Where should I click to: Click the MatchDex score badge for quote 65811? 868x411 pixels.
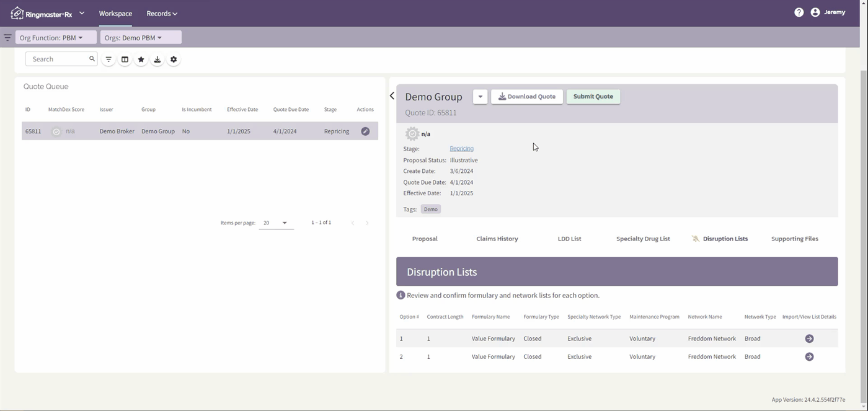coord(56,131)
